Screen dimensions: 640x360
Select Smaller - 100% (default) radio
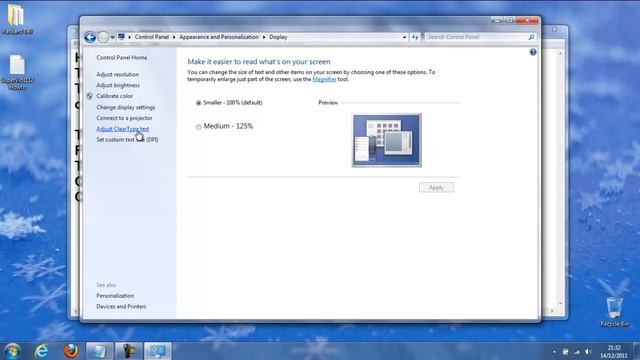[x=198, y=103]
